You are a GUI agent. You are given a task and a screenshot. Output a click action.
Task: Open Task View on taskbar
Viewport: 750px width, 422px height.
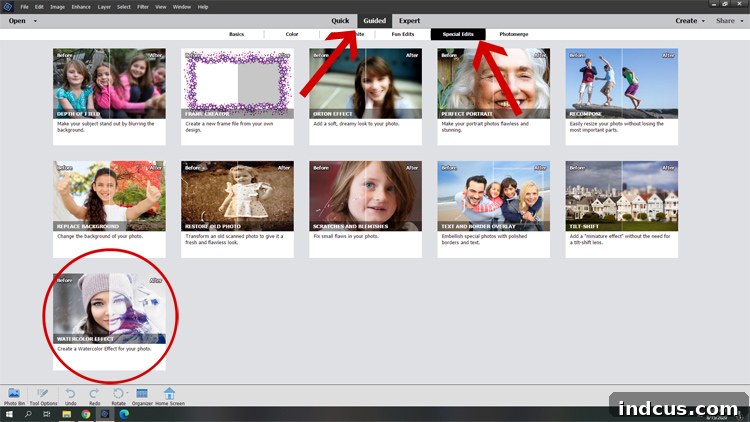coord(46,414)
